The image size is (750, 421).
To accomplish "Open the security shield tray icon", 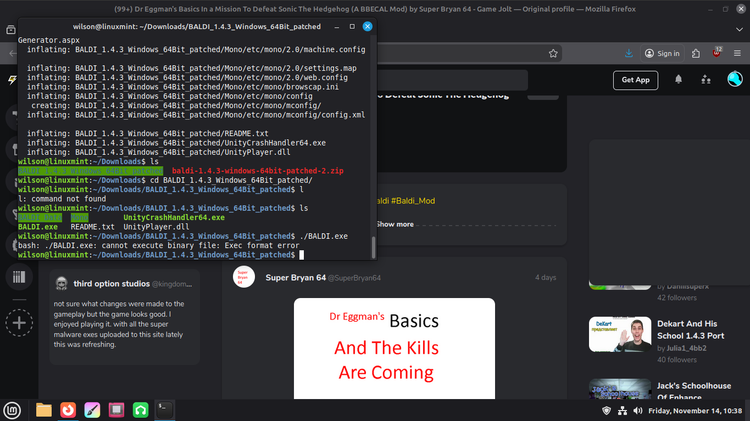I will point(606,410).
